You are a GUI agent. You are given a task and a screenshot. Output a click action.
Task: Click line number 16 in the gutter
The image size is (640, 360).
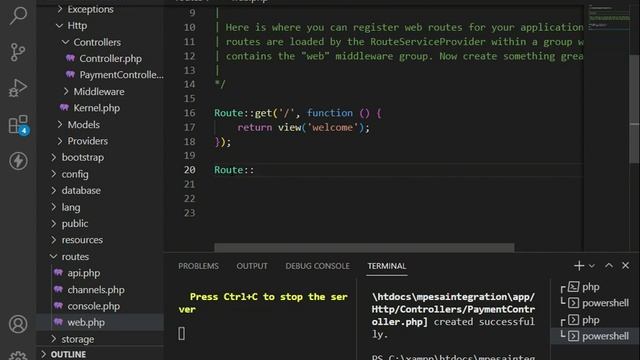tap(189, 113)
